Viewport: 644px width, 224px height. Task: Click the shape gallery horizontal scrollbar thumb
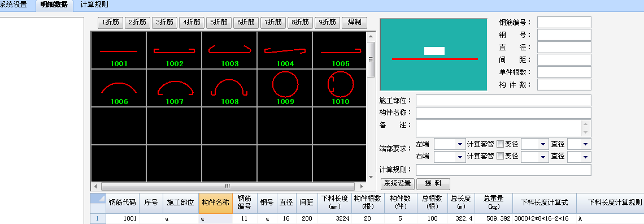coord(228,186)
